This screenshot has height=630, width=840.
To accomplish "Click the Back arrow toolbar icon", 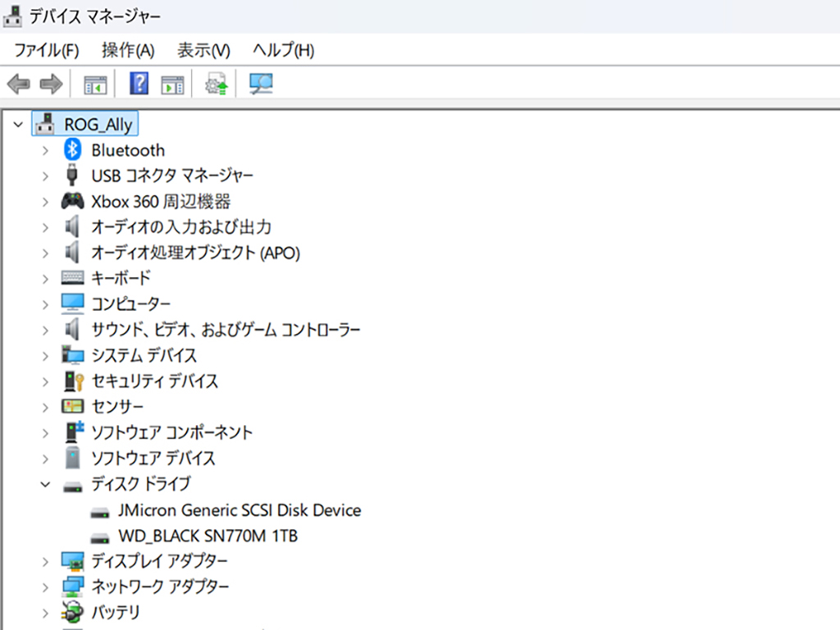I will (x=19, y=84).
